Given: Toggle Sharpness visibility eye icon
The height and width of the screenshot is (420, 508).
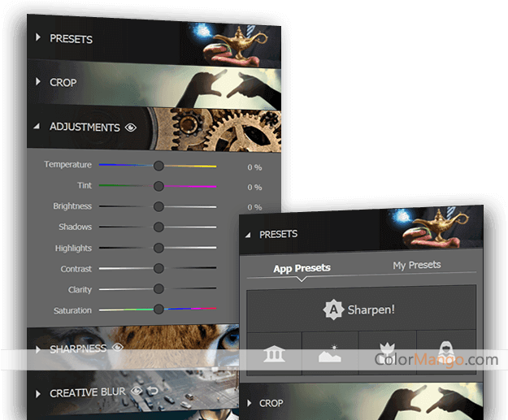Looking at the screenshot, I should pos(118,348).
